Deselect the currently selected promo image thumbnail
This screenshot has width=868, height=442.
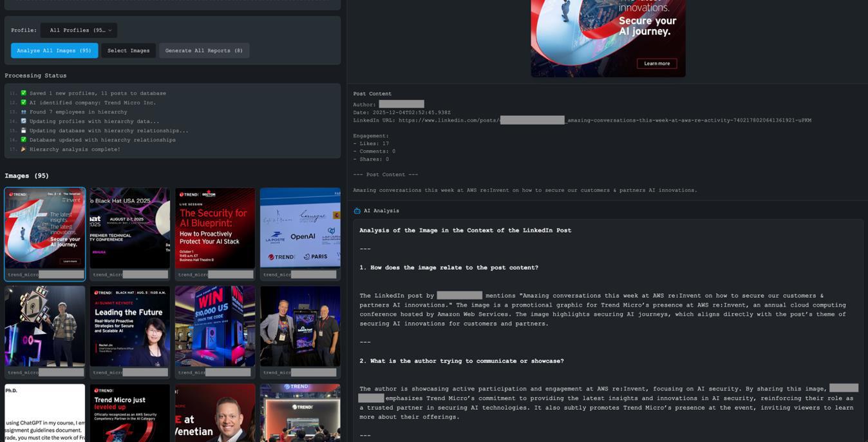(44, 233)
